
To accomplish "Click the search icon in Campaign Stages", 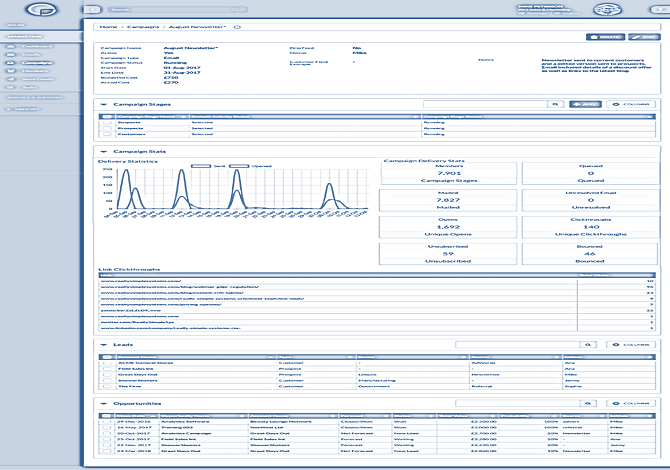I will [557, 103].
